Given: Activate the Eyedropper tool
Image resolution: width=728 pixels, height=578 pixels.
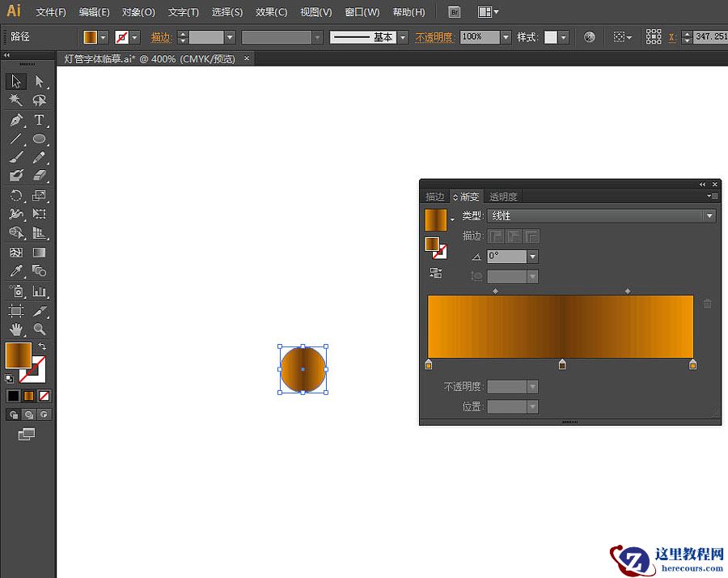Looking at the screenshot, I should [x=15, y=272].
